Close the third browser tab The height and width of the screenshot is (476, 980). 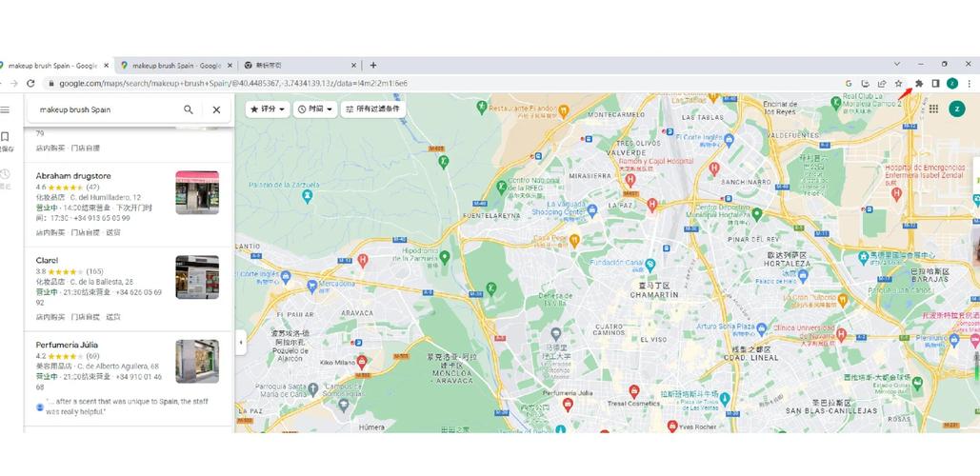[x=353, y=66]
